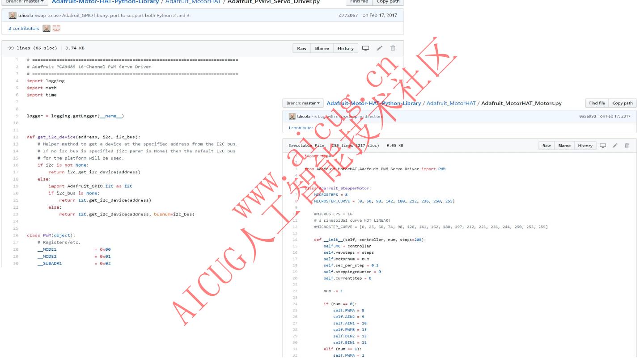Click the pencil edit icon for MotorHAT_Motors.py
Image resolution: width=644 pixels, height=362 pixels.
click(615, 146)
